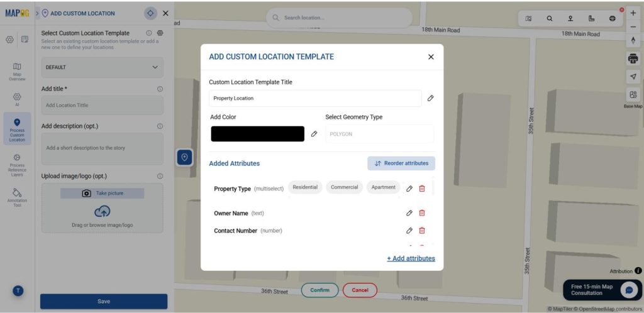Screen dimensions: 644x313
Task: Click the Take picture button
Action: tap(103, 193)
